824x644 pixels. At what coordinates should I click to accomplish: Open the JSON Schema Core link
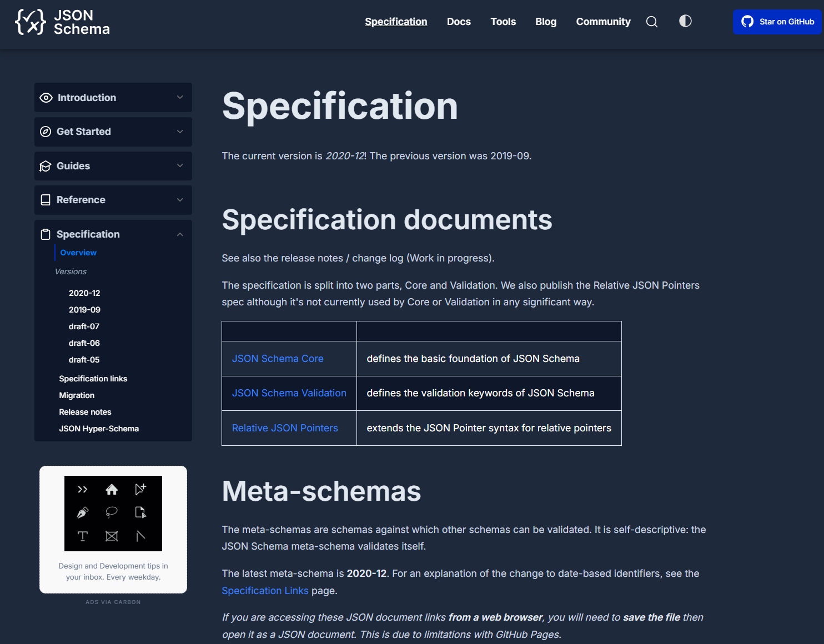point(278,359)
